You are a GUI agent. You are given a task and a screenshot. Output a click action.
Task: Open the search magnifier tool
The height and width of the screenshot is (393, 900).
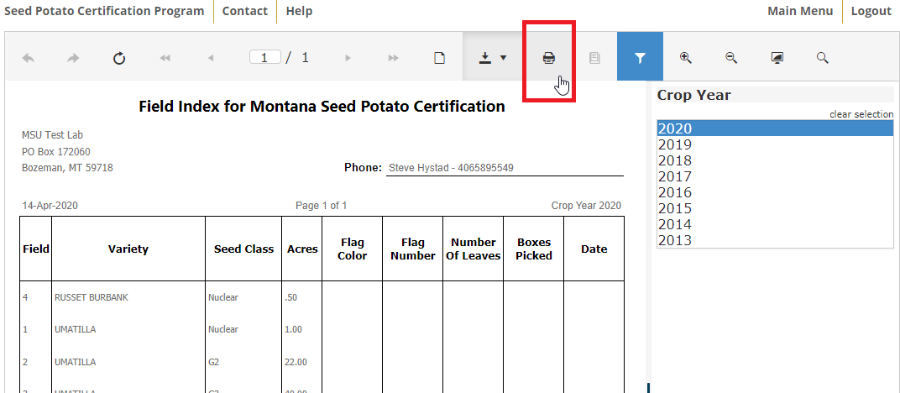coord(823,58)
